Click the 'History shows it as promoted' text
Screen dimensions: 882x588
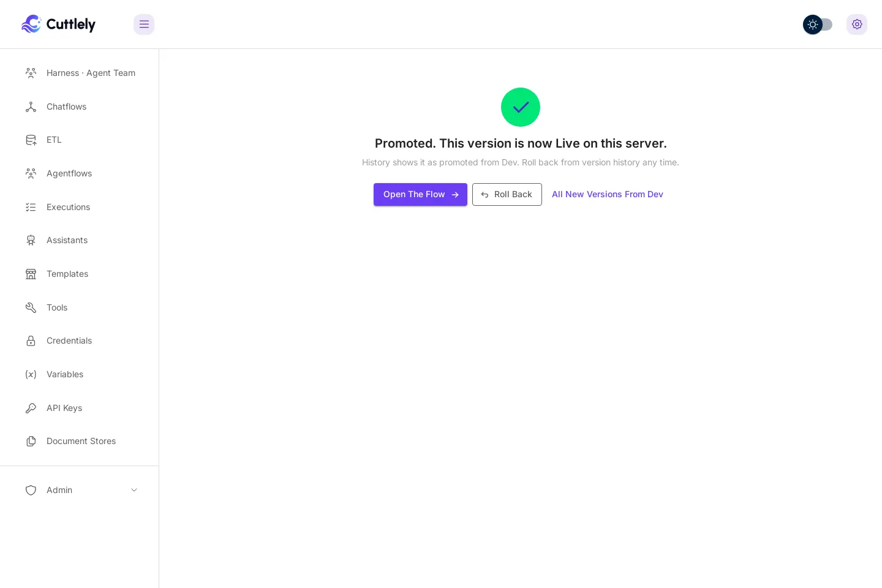tap(521, 162)
